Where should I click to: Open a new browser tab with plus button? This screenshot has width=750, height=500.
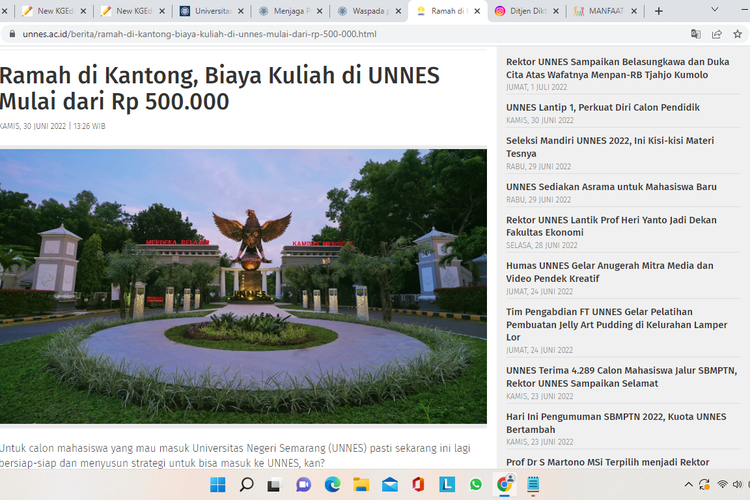(x=658, y=11)
